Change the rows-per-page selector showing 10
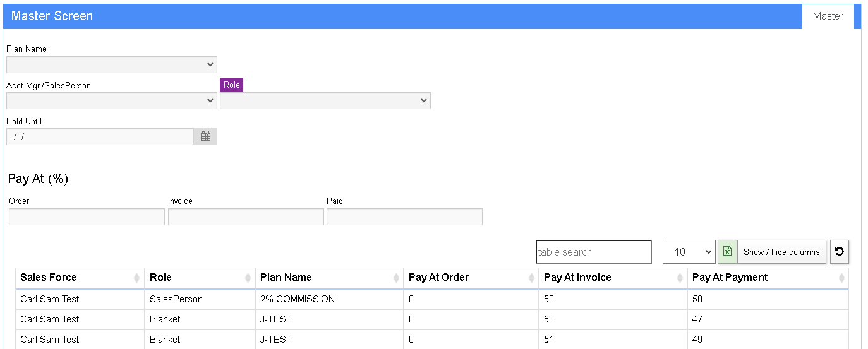868x349 pixels. point(689,252)
